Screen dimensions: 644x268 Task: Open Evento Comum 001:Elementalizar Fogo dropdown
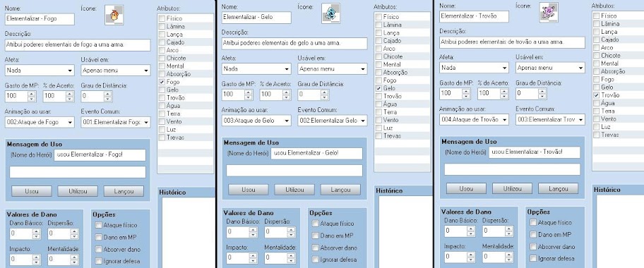(x=116, y=122)
